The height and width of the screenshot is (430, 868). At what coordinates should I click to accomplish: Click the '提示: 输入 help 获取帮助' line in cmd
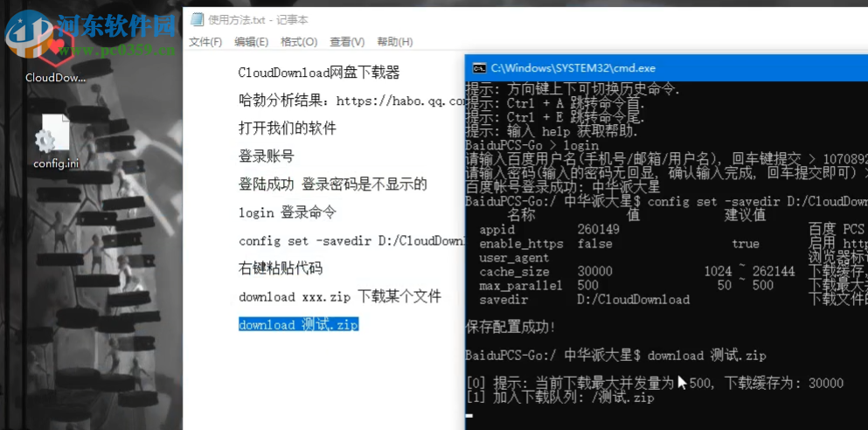tap(552, 132)
